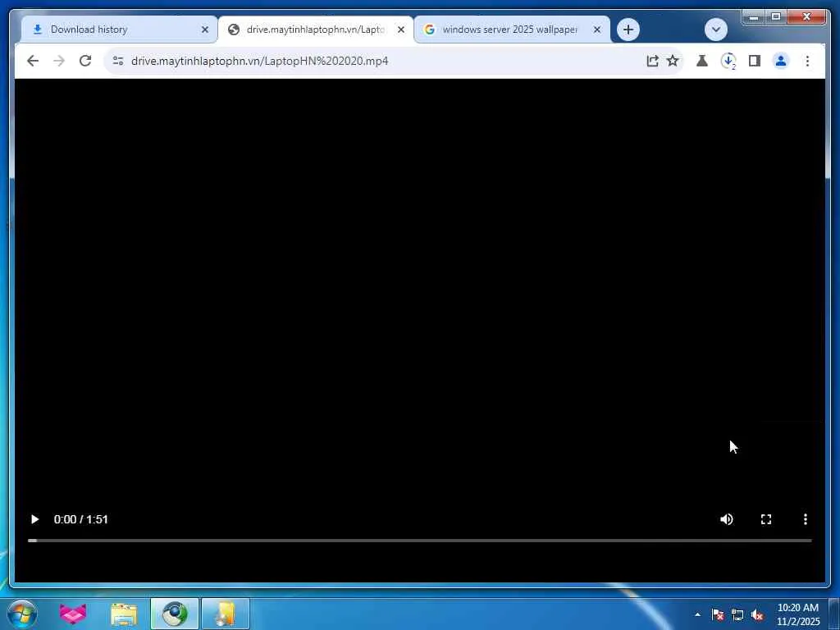The height and width of the screenshot is (630, 840).
Task: View site information icon in address bar
Action: [118, 61]
